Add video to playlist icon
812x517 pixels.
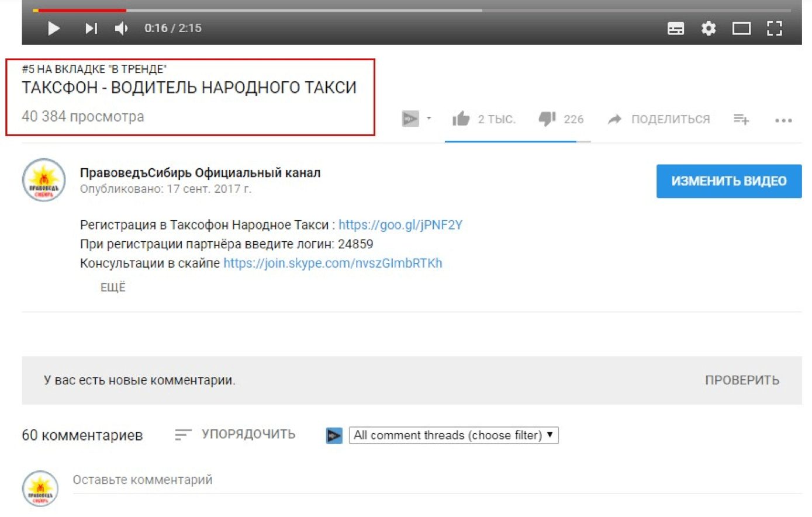click(x=741, y=119)
